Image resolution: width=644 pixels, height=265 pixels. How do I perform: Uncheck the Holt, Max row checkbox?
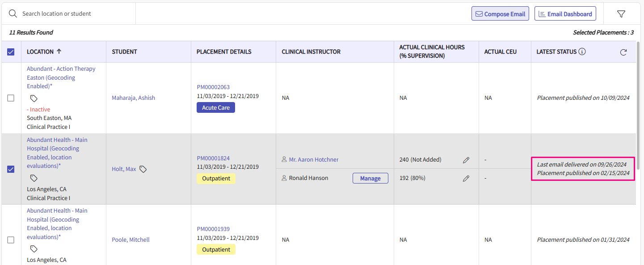[11, 169]
